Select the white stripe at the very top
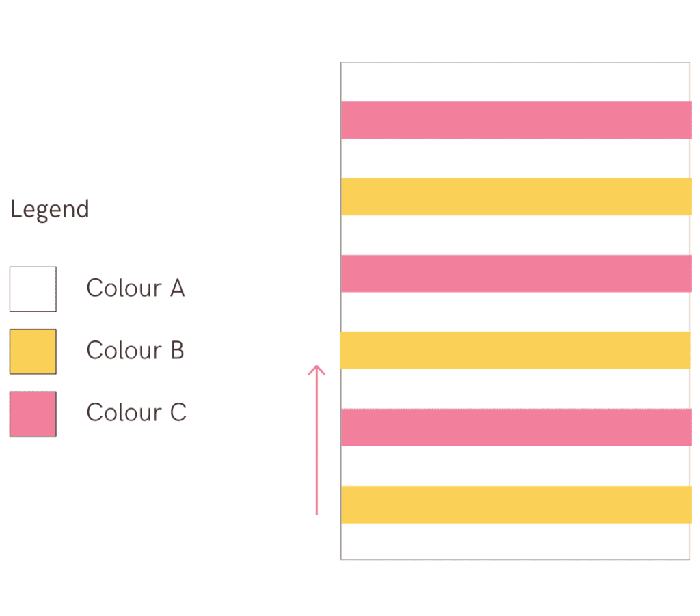Screen dimensions: 700x616 (515, 82)
